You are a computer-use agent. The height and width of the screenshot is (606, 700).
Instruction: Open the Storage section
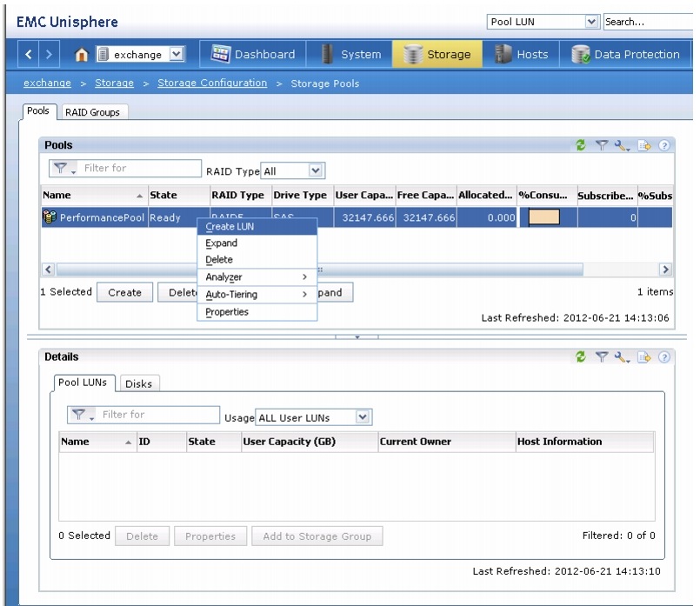coord(437,55)
